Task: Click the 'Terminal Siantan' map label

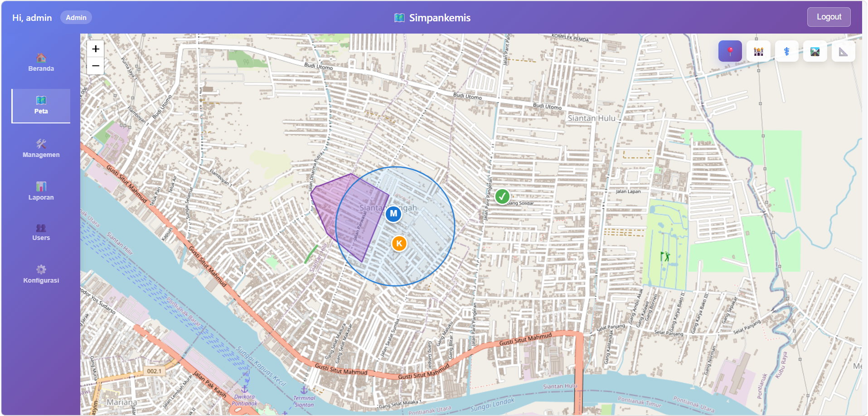Action: 304,401
